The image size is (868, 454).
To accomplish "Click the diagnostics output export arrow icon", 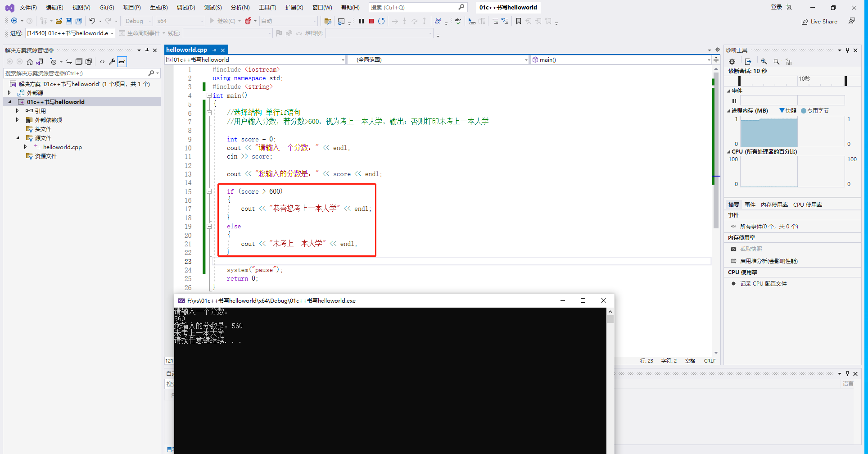I will 748,62.
